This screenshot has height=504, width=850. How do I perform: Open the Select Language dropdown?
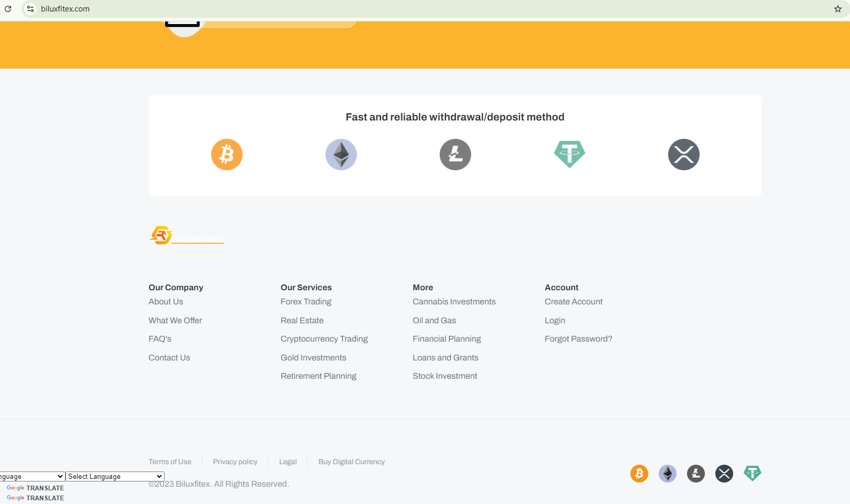[115, 476]
